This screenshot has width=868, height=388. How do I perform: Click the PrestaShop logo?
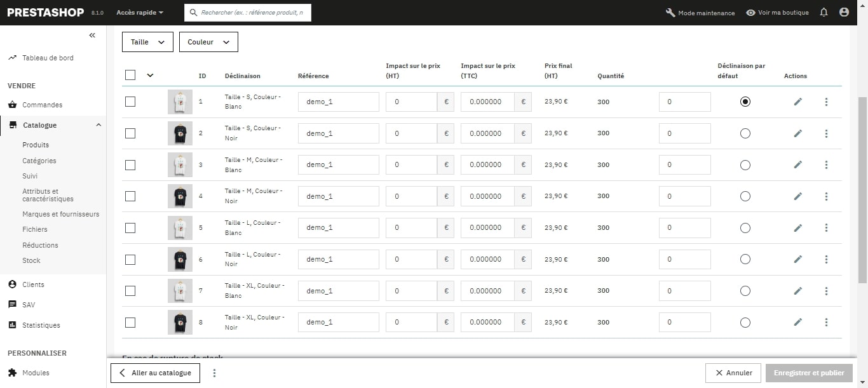tap(46, 12)
